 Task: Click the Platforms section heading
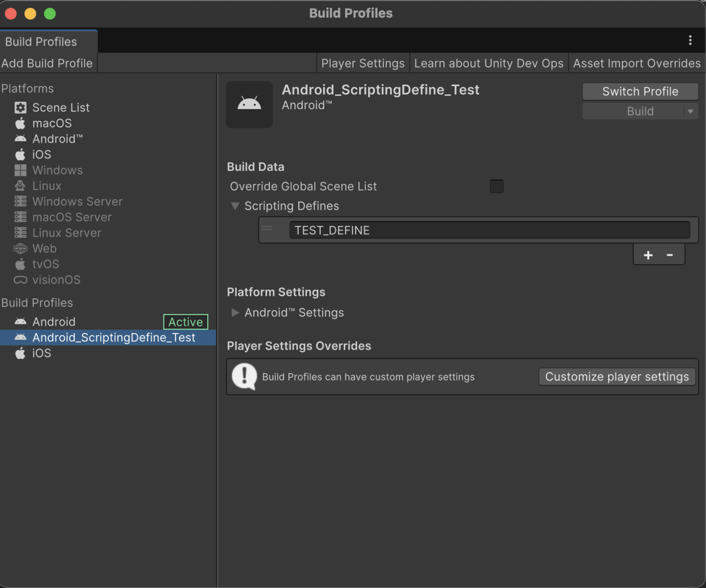pos(27,89)
